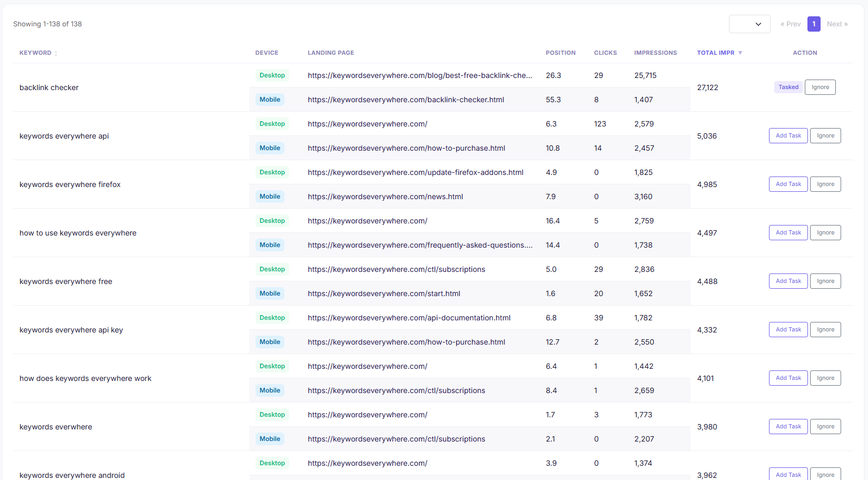Select page 1 in pagination
Screen dimensions: 868x480
(814, 24)
